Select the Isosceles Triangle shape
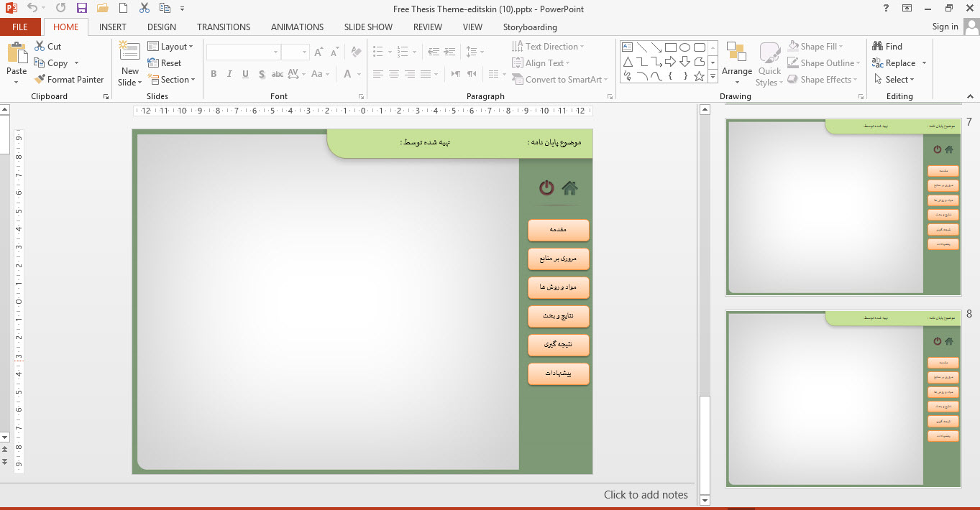This screenshot has width=980, height=510. [627, 62]
